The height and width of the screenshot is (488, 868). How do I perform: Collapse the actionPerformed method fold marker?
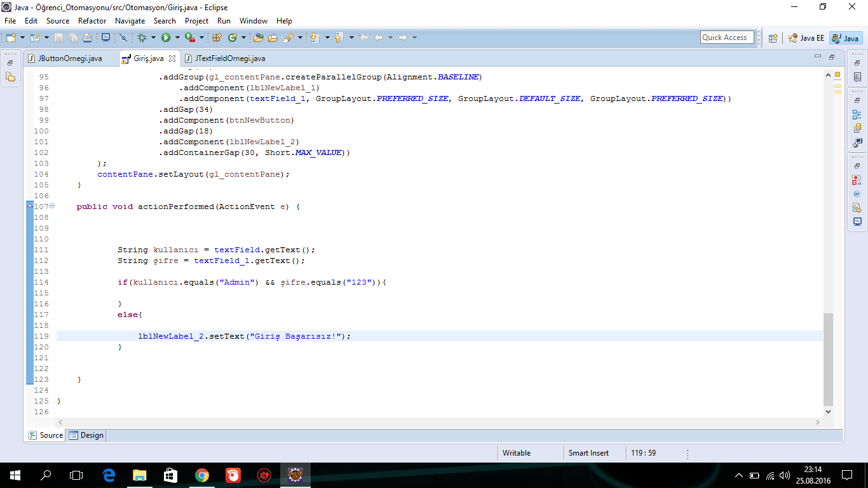(52, 206)
